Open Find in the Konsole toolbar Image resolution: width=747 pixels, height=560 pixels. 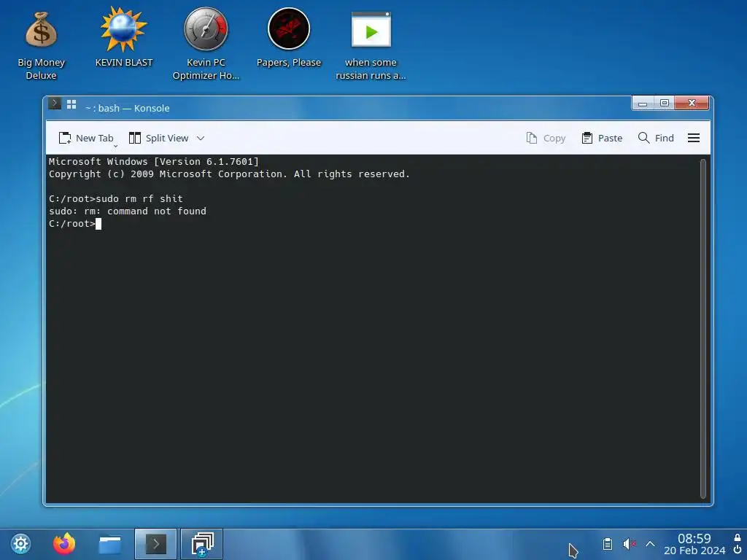656,138
